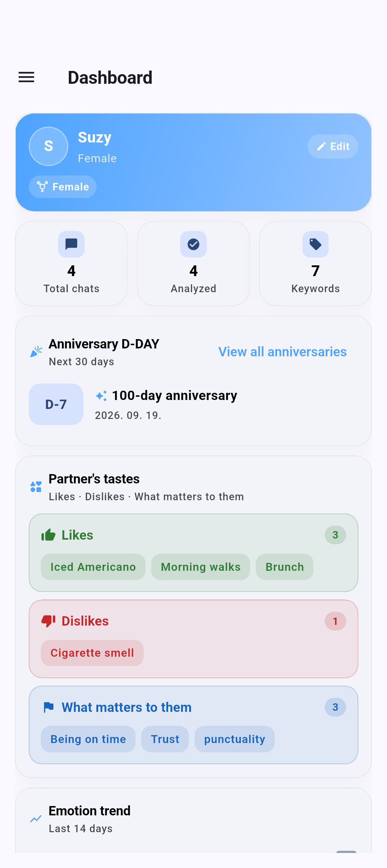387x868 pixels.
Task: Tap the Analyzed checkmark icon
Action: pyautogui.click(x=193, y=244)
